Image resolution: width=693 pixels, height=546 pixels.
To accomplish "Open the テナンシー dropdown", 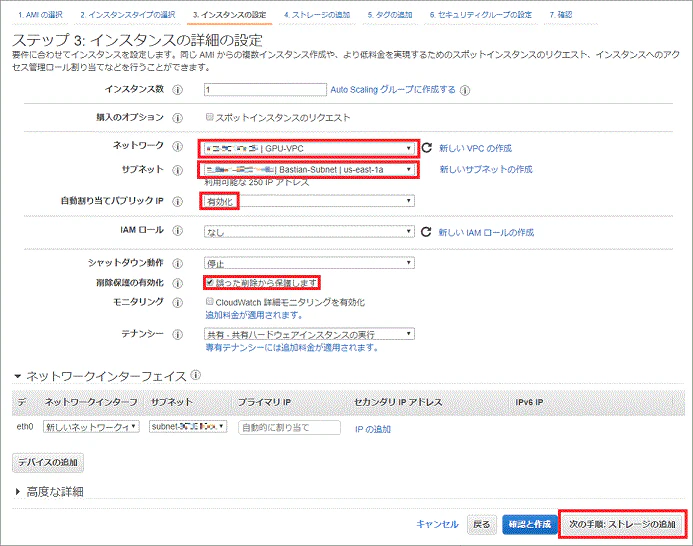I will [309, 334].
